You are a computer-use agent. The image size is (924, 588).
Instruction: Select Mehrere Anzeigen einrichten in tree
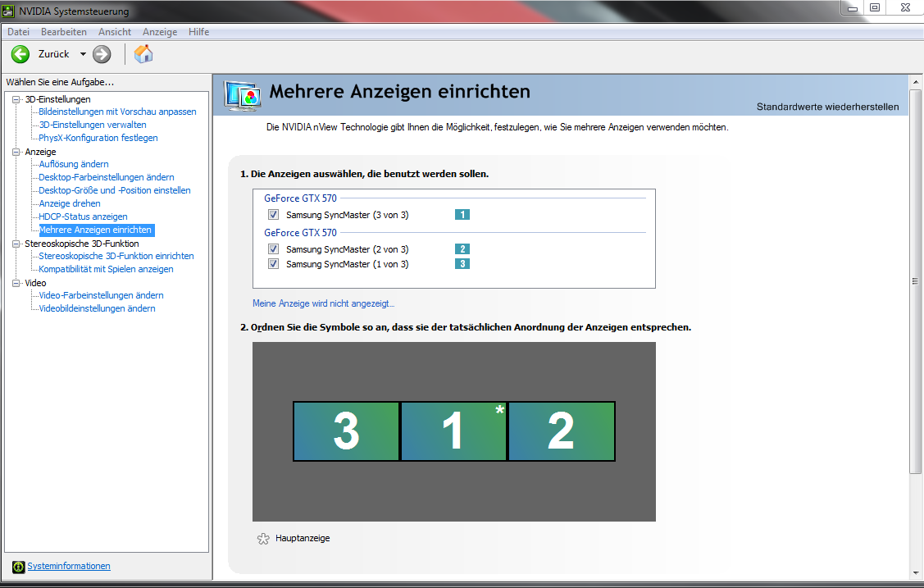click(x=97, y=230)
